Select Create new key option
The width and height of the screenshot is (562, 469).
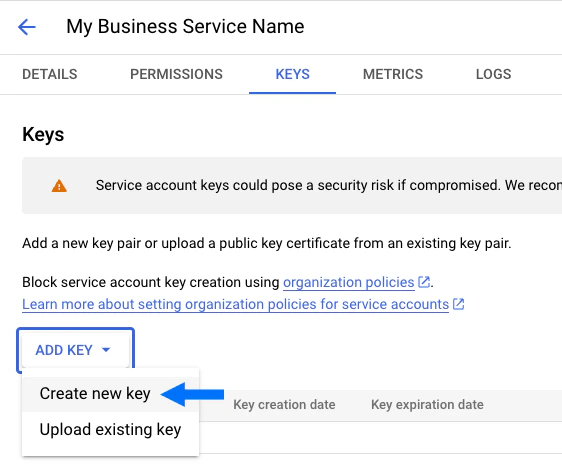coord(95,393)
